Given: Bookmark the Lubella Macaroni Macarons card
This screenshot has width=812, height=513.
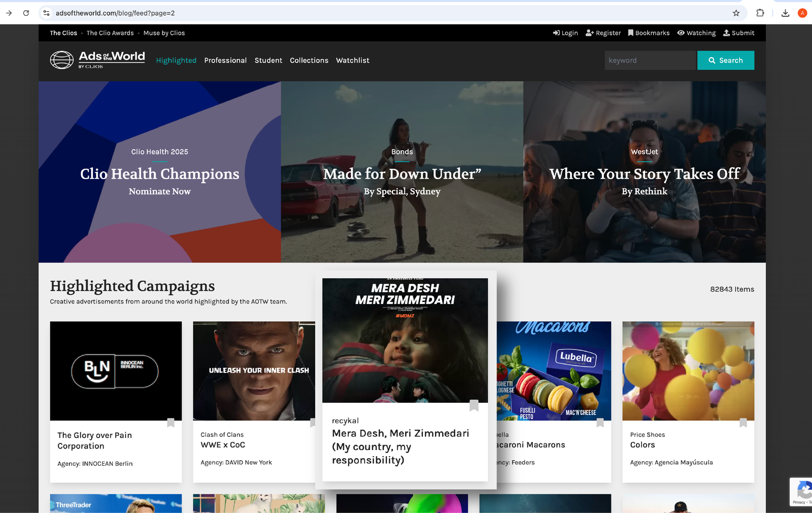Looking at the screenshot, I should 600,423.
